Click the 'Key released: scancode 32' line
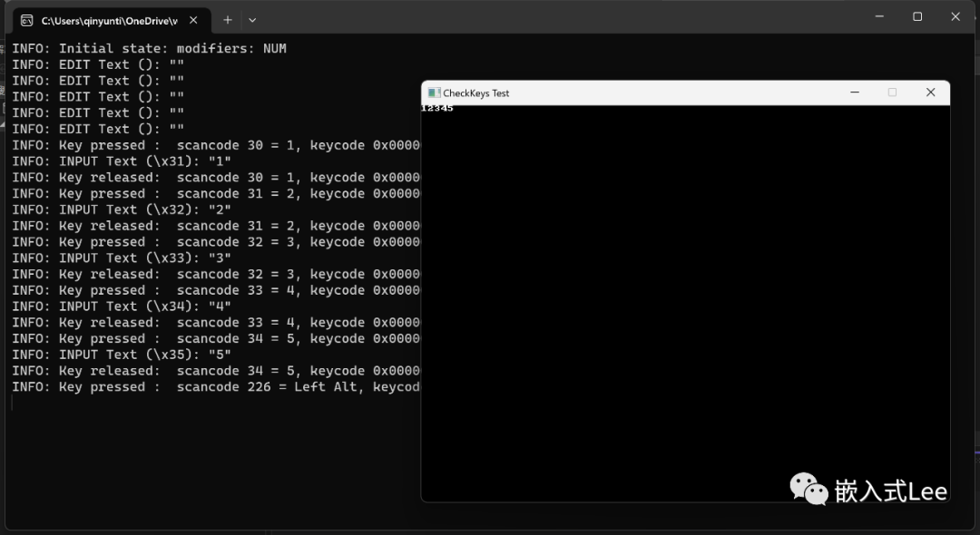Viewport: 980px width, 535px height. click(216, 274)
